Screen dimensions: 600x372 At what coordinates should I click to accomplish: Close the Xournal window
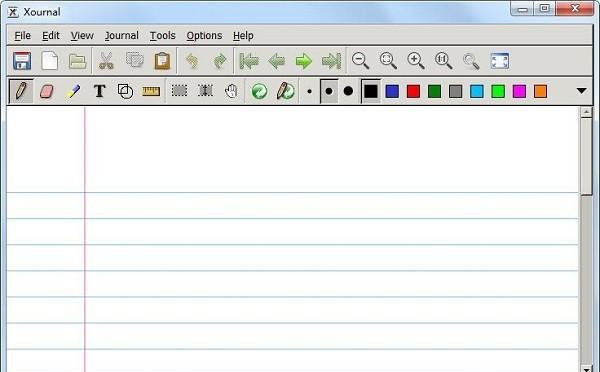(575, 8)
